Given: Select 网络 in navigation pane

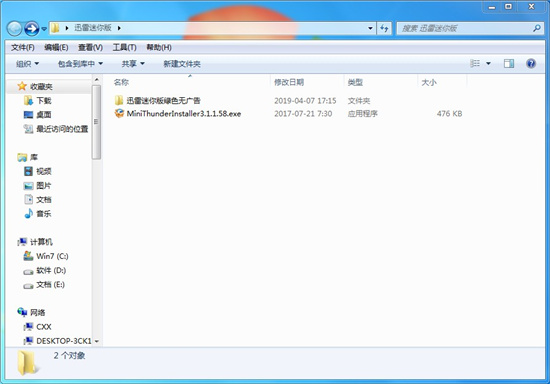Looking at the screenshot, I should pos(37,312).
